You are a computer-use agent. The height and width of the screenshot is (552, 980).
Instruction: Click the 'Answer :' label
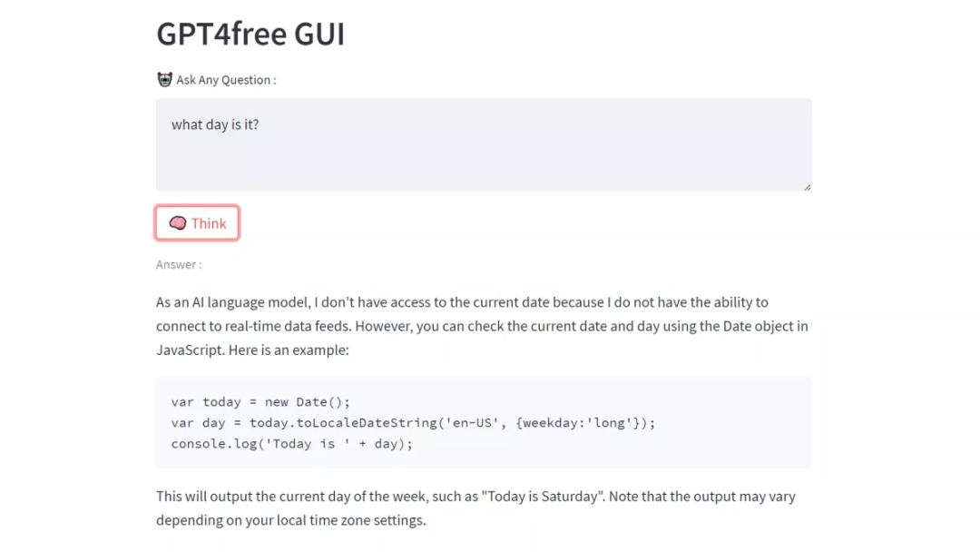tap(178, 264)
